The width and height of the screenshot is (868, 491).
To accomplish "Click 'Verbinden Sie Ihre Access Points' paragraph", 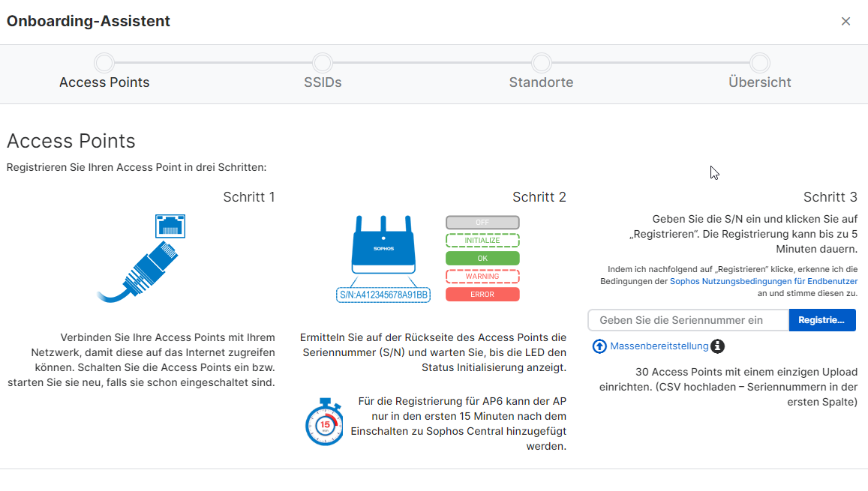I will tap(141, 360).
